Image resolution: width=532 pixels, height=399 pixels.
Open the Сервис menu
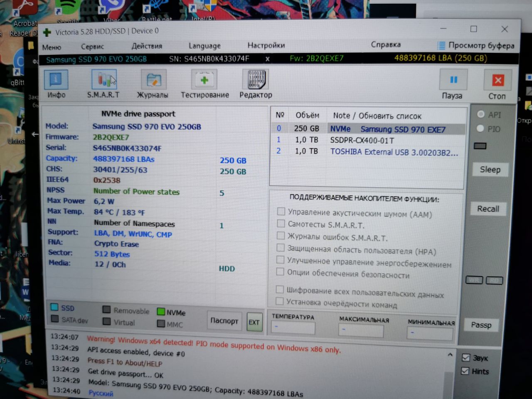(92, 47)
